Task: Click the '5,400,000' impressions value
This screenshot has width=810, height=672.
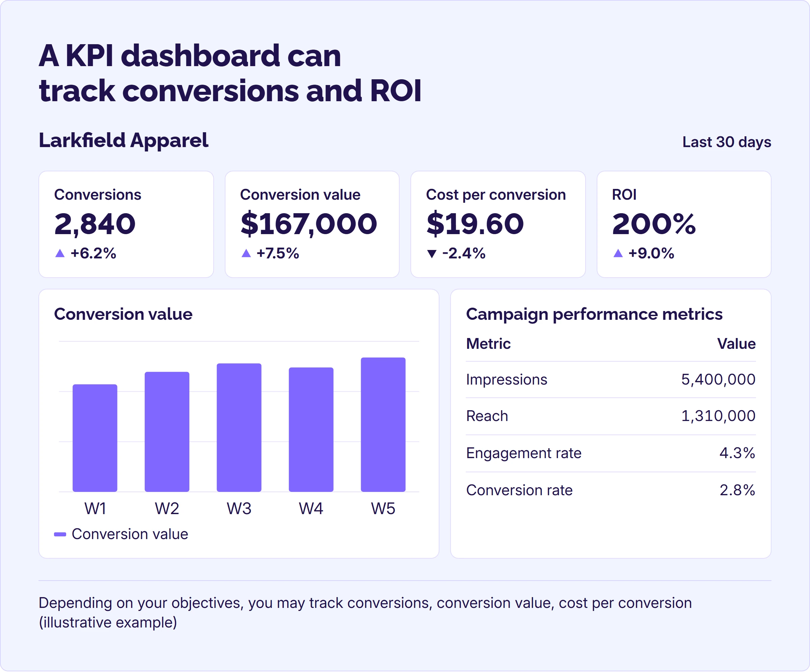Action: pyautogui.click(x=718, y=380)
